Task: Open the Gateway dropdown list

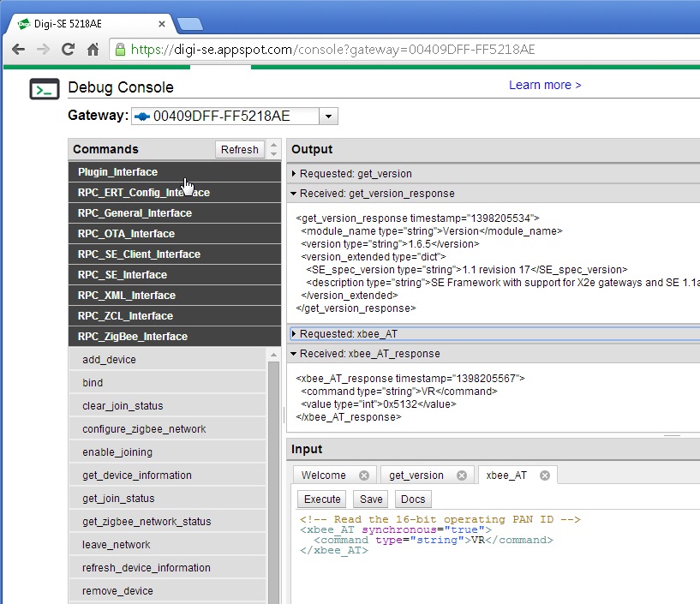Action: (x=330, y=117)
